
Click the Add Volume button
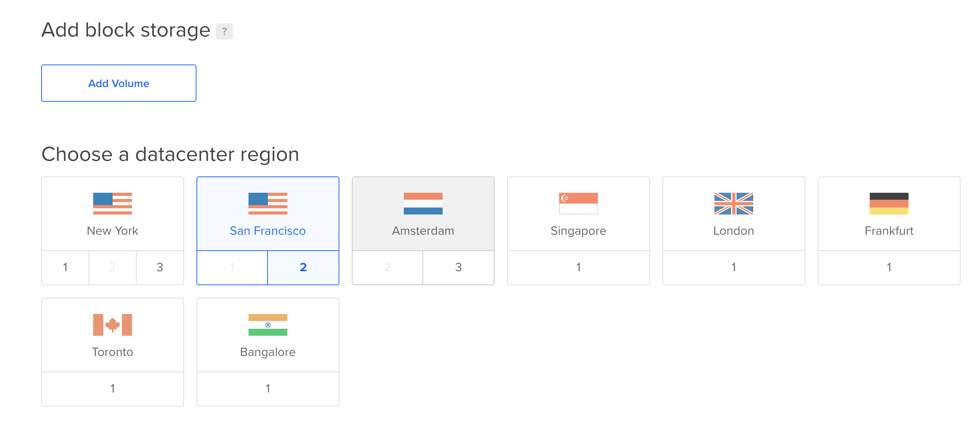[x=119, y=83]
